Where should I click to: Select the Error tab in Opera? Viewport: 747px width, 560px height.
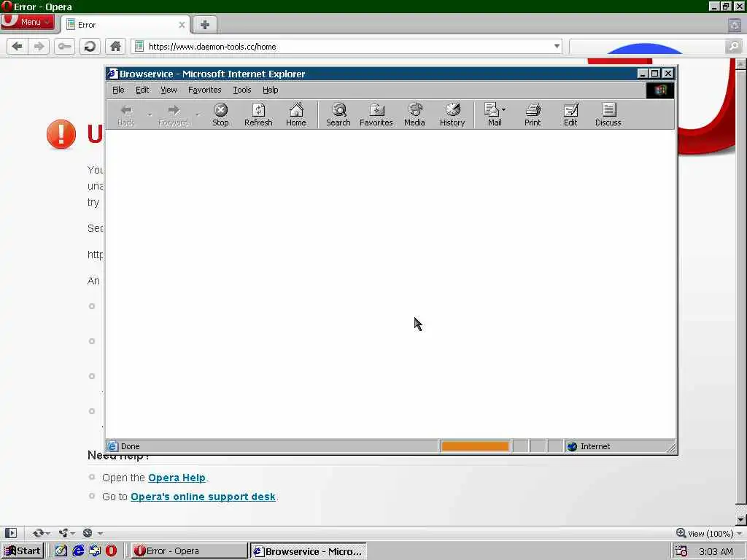click(125, 25)
